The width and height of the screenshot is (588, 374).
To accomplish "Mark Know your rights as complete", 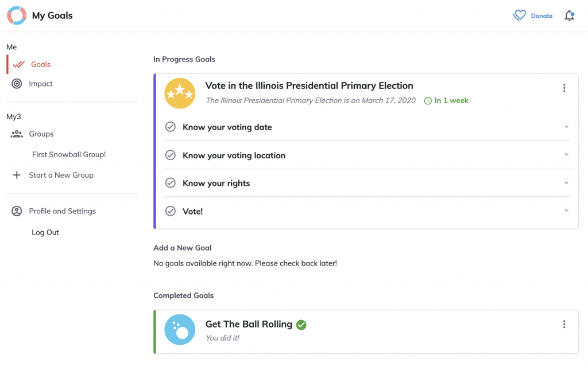I will [x=171, y=183].
